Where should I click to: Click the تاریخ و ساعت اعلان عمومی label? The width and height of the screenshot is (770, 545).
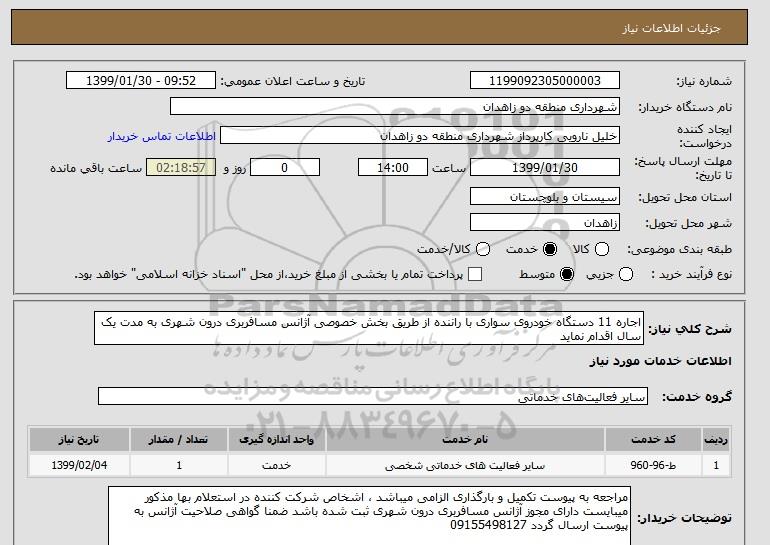[x=293, y=82]
